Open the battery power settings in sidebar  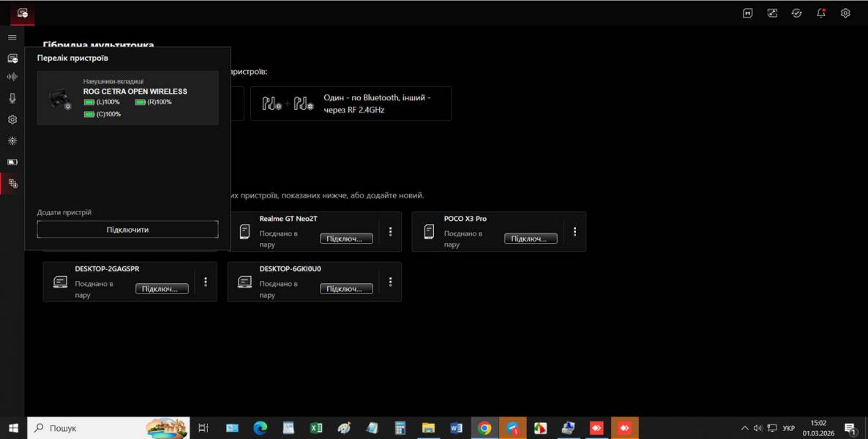[x=12, y=162]
